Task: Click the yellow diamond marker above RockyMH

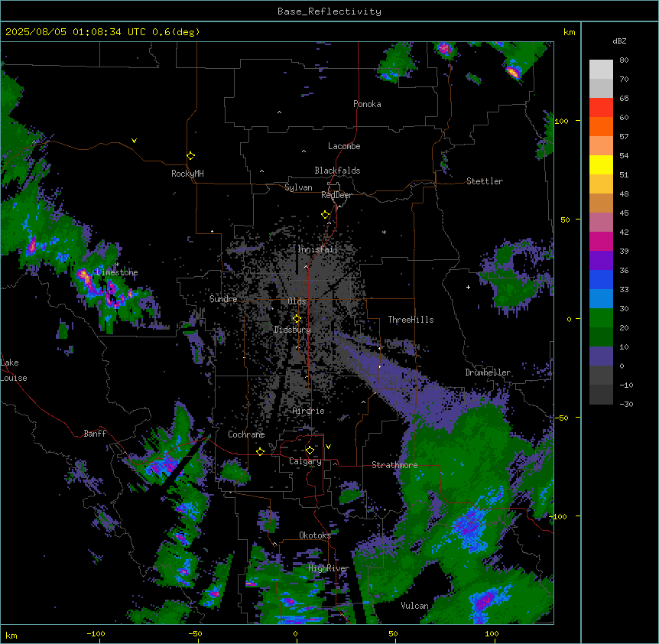Action: [190, 156]
